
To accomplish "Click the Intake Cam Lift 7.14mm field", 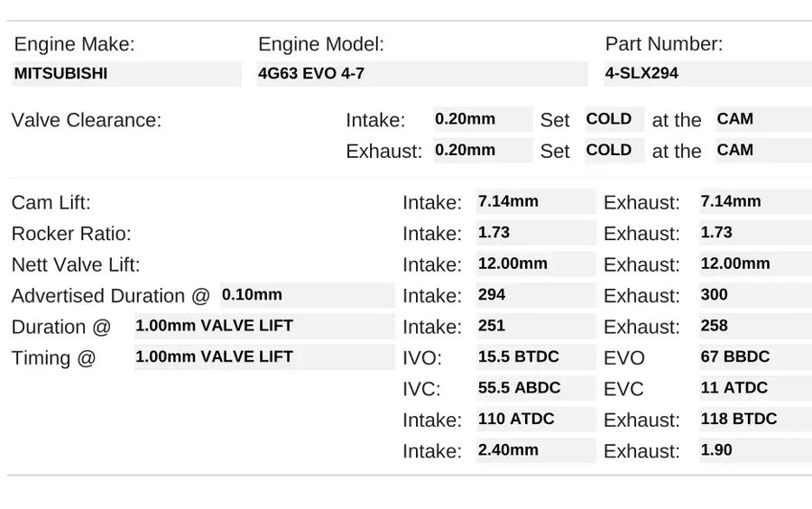I will (x=535, y=201).
